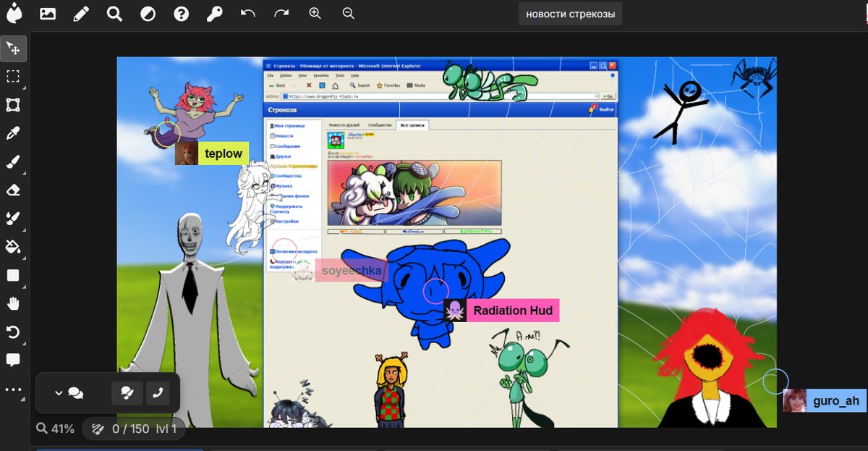Start a voice call with phone button
The width and height of the screenshot is (868, 451).
[x=158, y=393]
